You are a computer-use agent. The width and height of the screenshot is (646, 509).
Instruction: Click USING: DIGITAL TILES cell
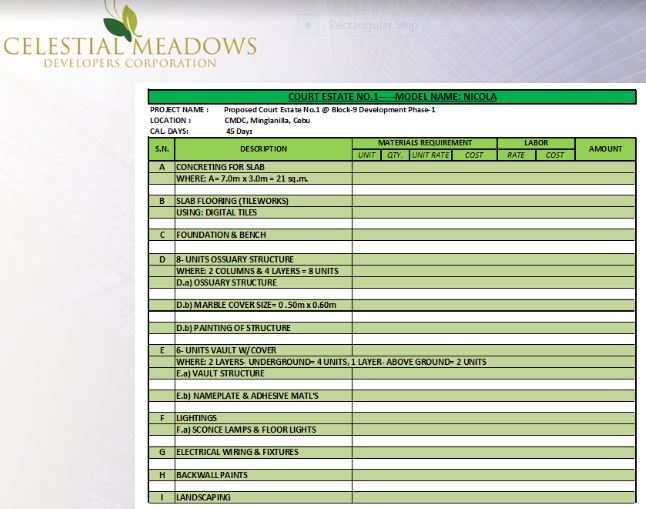[264, 213]
